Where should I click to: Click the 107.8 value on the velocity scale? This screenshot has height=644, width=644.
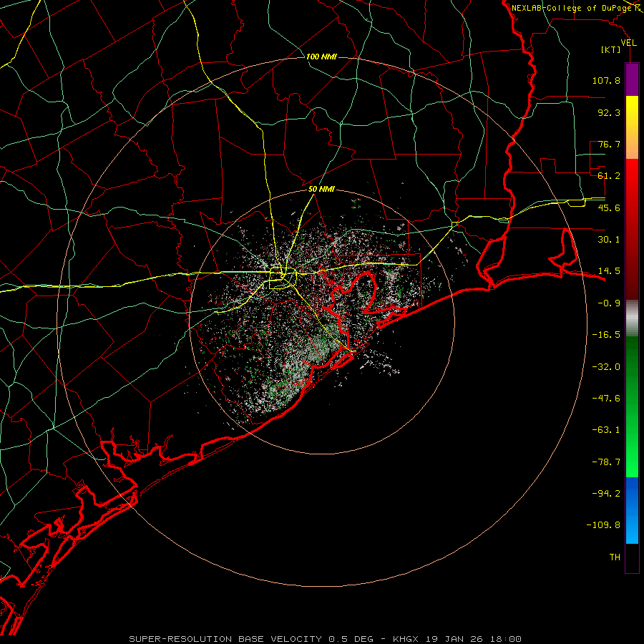pos(606,80)
